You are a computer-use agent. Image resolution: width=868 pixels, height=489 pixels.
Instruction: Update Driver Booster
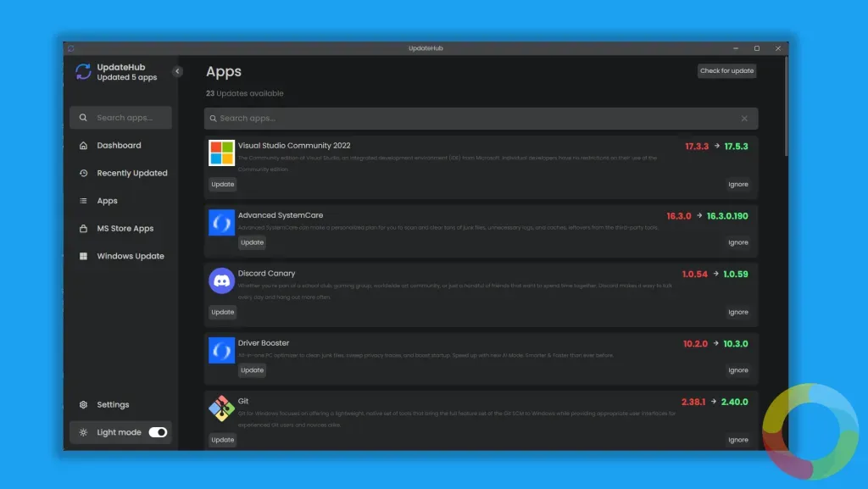click(252, 370)
